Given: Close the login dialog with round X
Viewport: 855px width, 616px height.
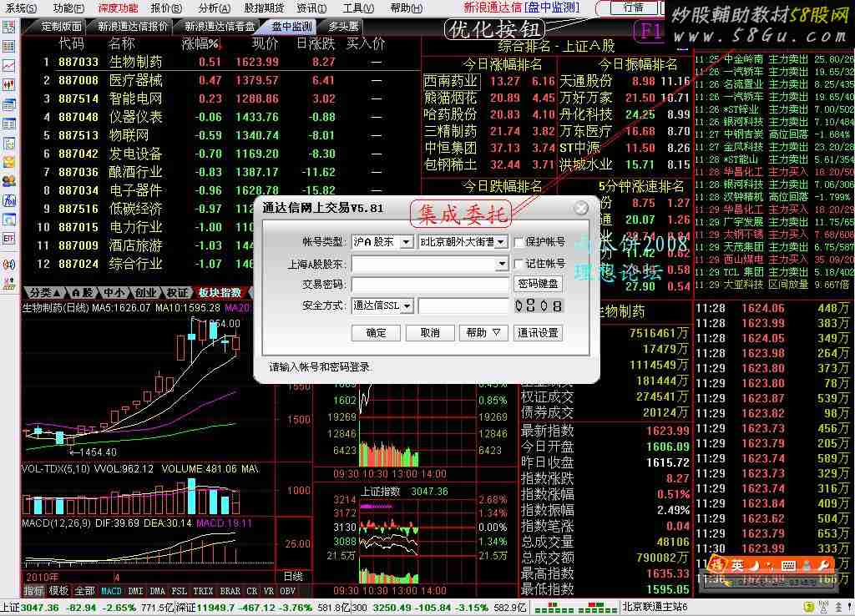Looking at the screenshot, I should (x=581, y=208).
